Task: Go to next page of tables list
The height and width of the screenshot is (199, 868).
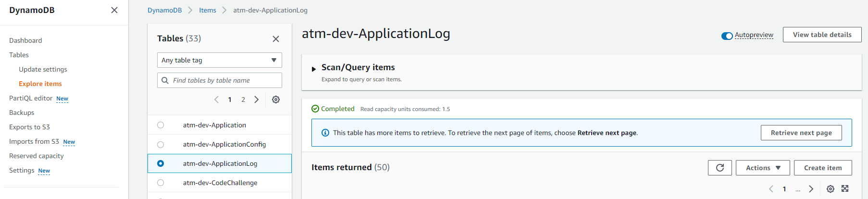Action: 257,99
